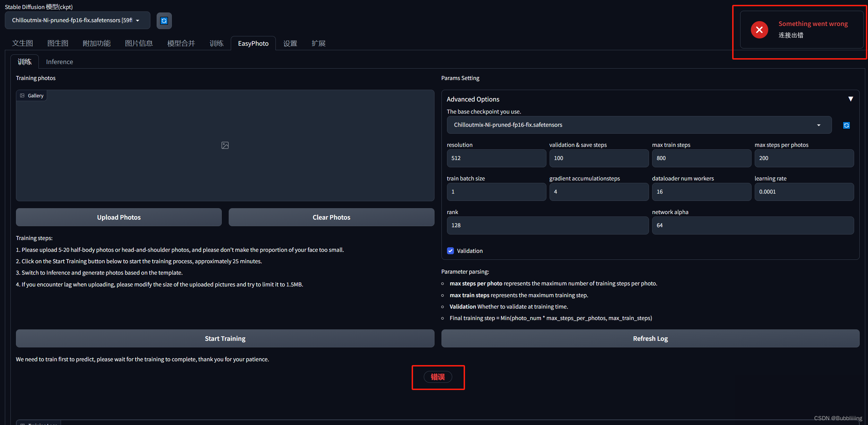Click the dataloader num workers field
Screen dimensions: 868x425
(x=701, y=192)
